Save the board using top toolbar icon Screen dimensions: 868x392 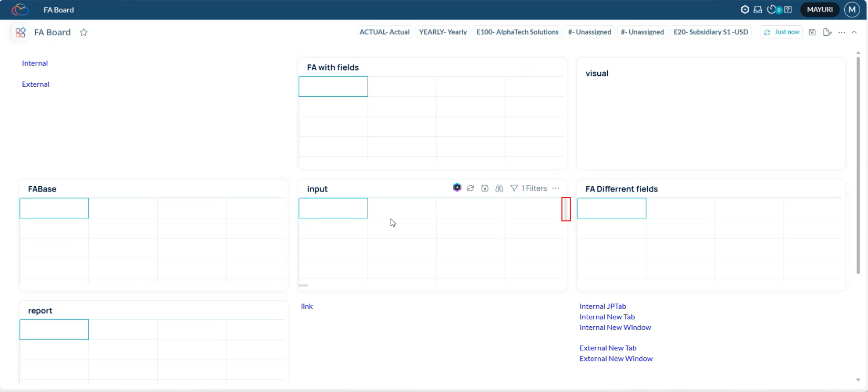pos(812,32)
